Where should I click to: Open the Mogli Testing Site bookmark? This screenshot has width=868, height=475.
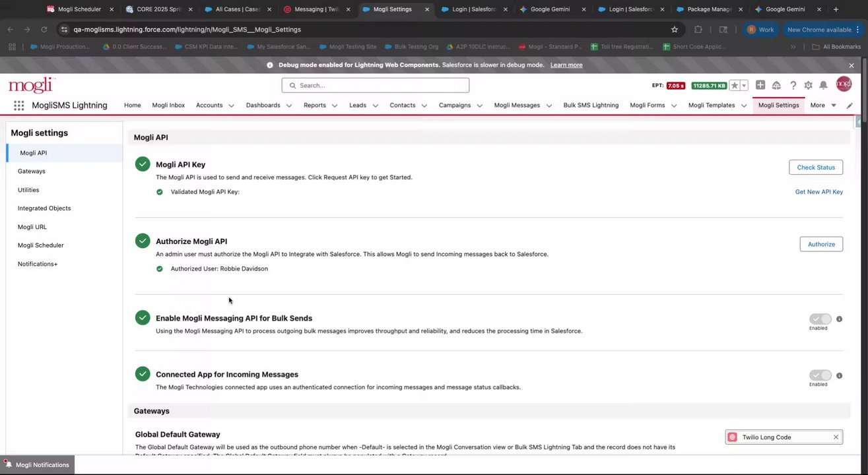point(348,47)
